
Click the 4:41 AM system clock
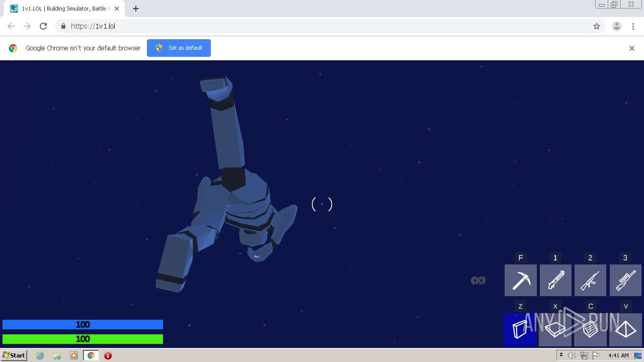618,355
